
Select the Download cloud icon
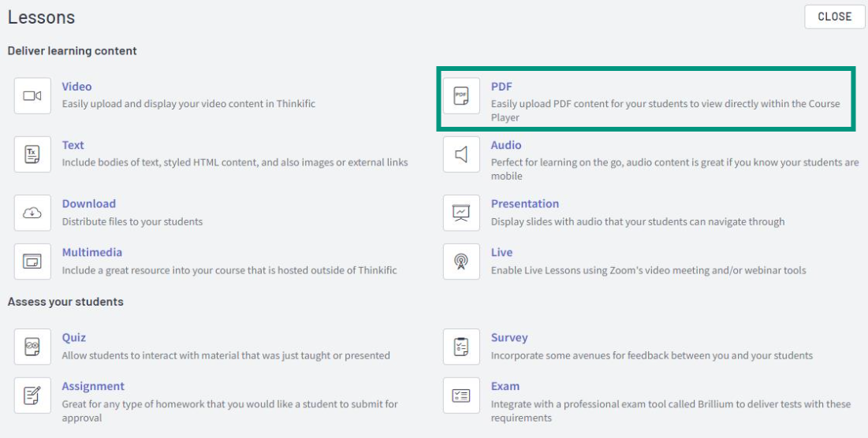click(x=32, y=213)
